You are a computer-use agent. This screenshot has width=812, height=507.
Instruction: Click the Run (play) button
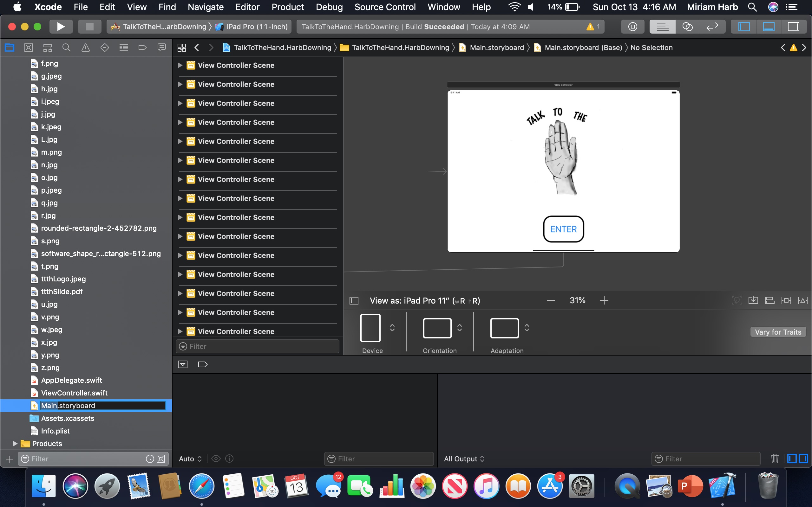(x=61, y=27)
